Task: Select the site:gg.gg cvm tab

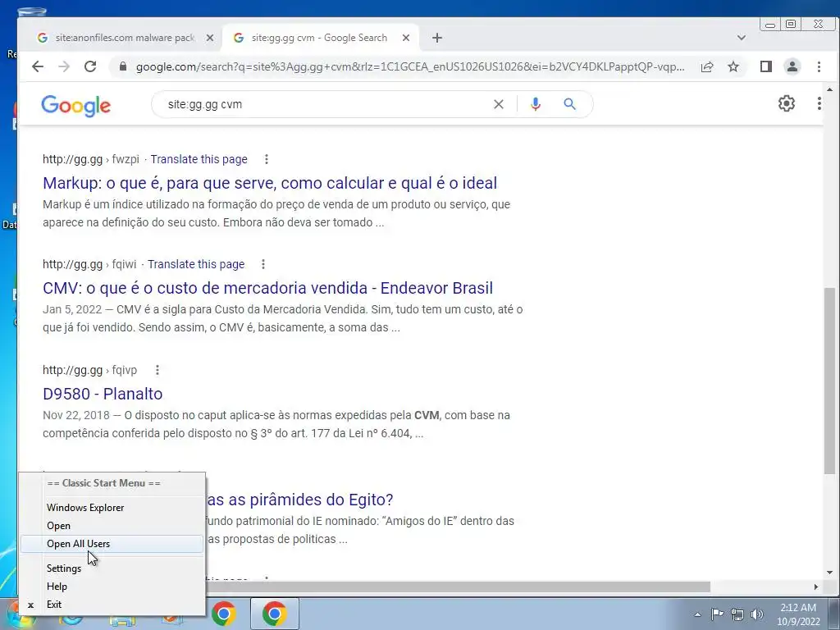Action: 319,38
